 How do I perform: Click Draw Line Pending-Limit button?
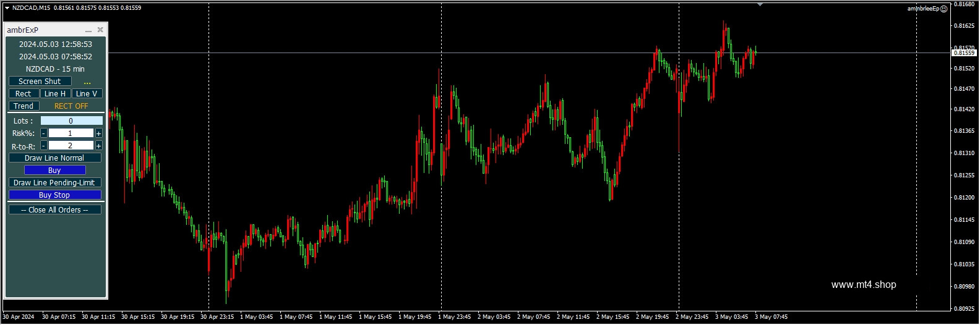pos(55,183)
